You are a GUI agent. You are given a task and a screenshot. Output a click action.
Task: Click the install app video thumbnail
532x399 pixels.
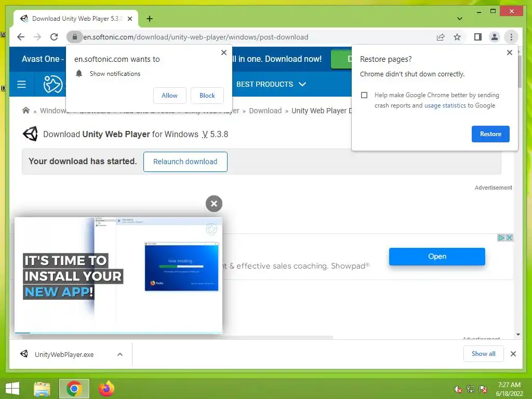point(118,275)
